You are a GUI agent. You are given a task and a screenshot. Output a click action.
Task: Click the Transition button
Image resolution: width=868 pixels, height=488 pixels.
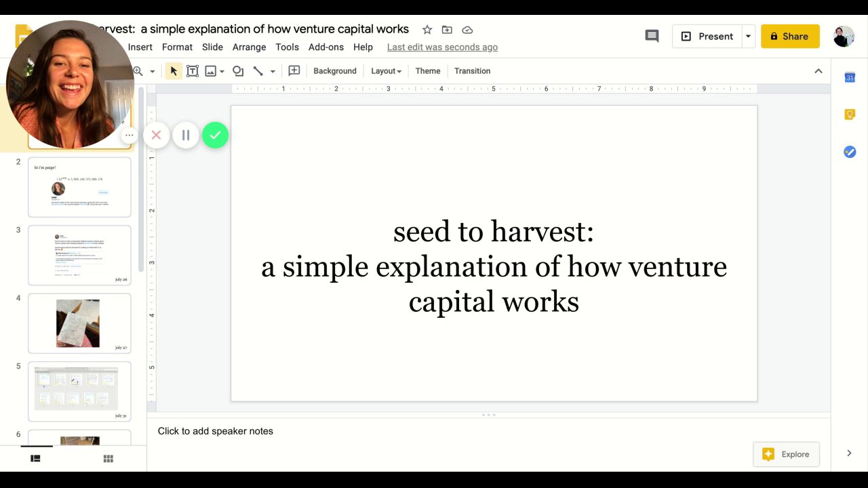coord(473,70)
